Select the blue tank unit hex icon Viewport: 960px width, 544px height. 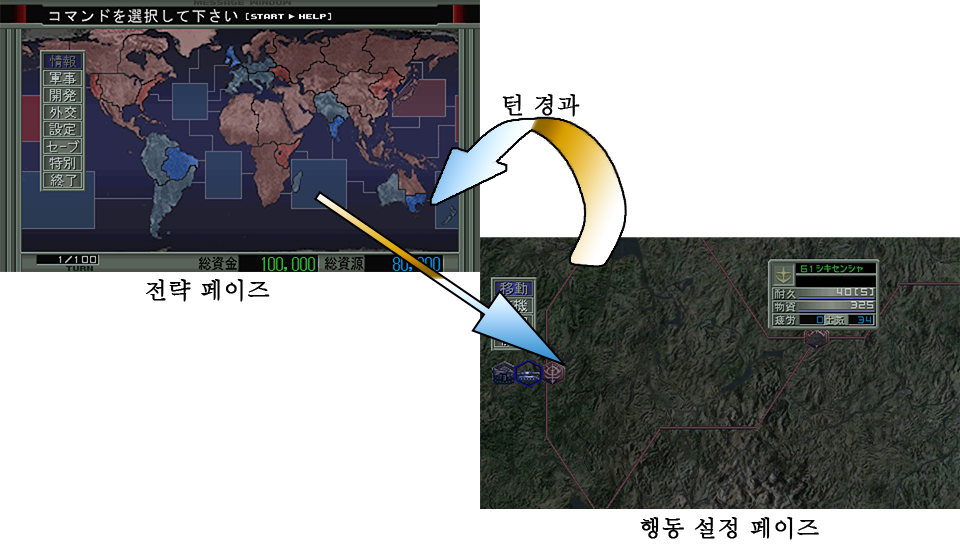coord(528,373)
